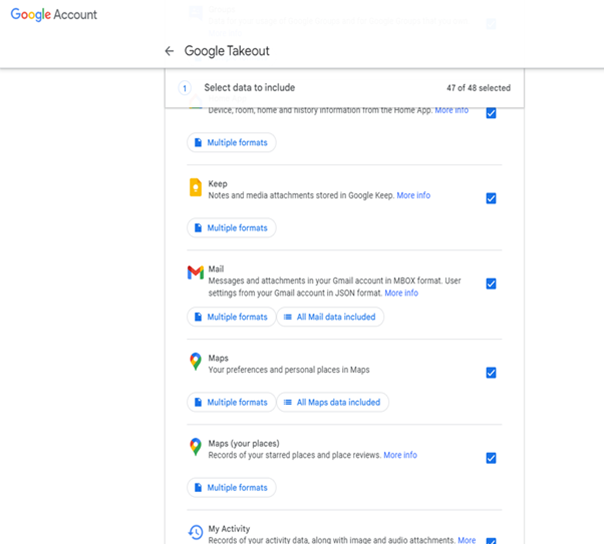Screen dimensions: 604x544
Task: Open More info link for Mail
Action: [x=401, y=293]
